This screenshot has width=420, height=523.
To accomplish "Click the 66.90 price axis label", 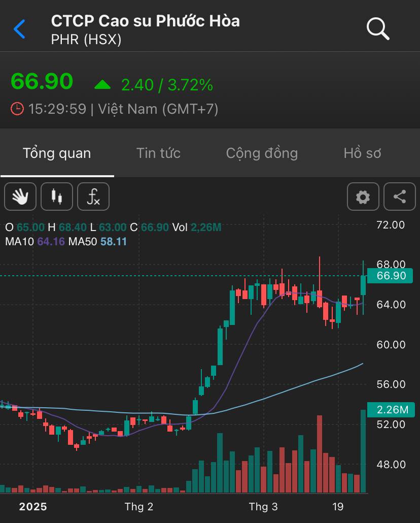I will tap(390, 276).
